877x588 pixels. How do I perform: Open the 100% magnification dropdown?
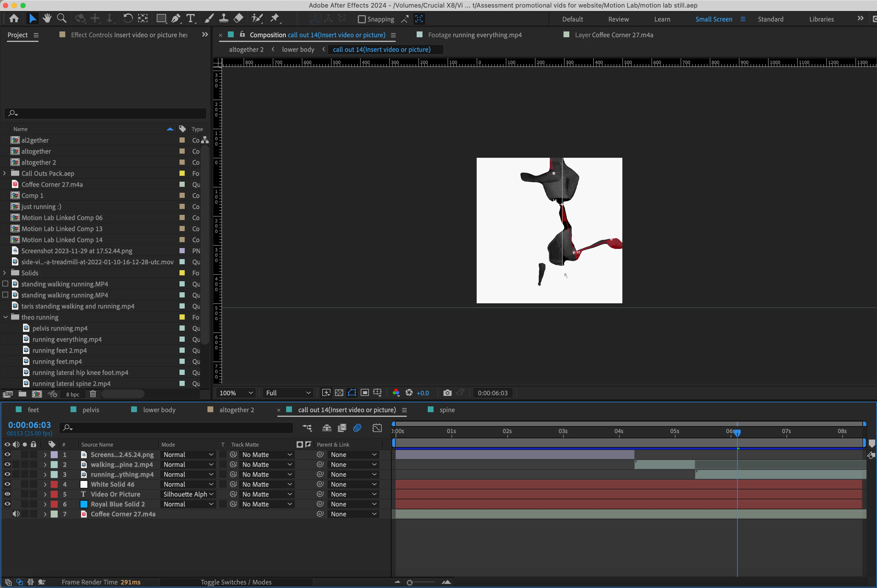[236, 393]
